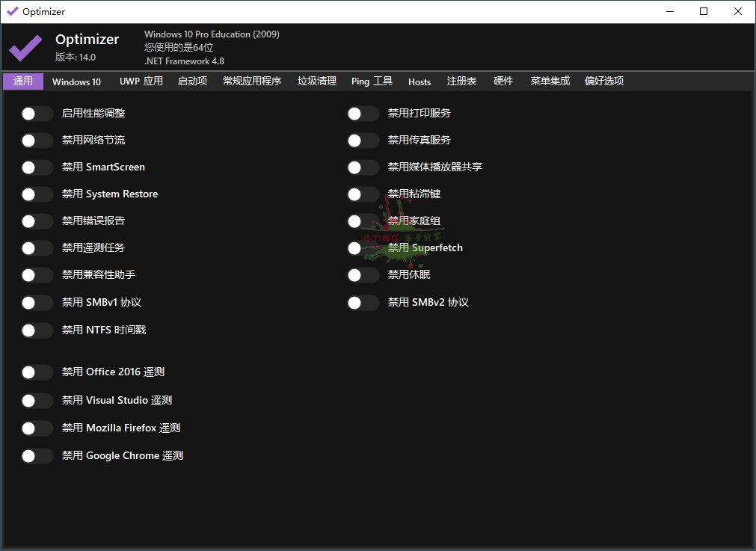756x551 pixels.
Task: Toggle 禁用网络节流 switch
Action: point(37,140)
